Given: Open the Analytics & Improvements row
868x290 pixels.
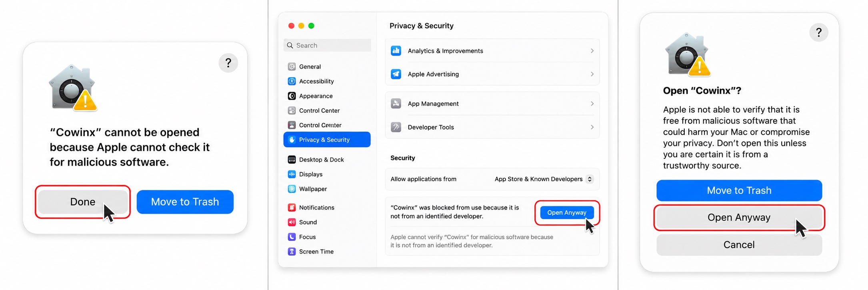Looking at the screenshot, I should click(x=492, y=51).
